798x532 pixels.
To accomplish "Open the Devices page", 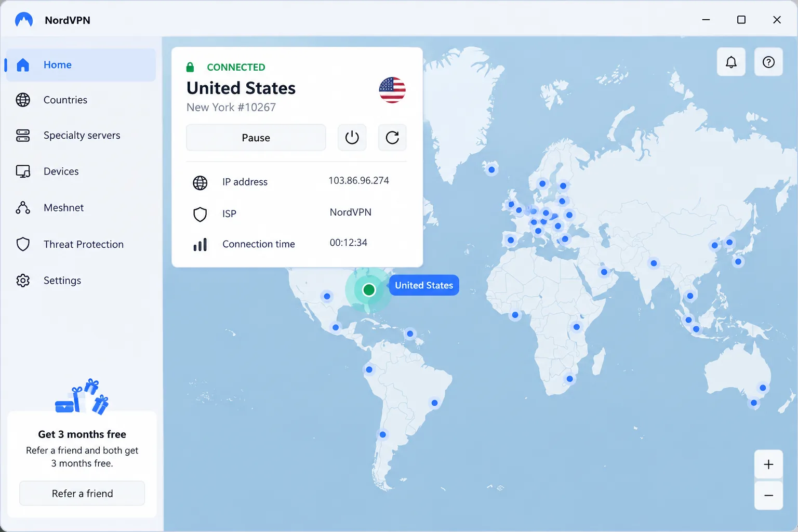I will (81, 171).
